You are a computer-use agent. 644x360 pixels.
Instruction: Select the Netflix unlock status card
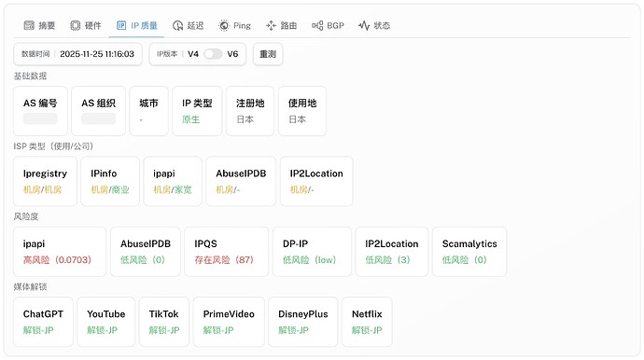(367, 322)
